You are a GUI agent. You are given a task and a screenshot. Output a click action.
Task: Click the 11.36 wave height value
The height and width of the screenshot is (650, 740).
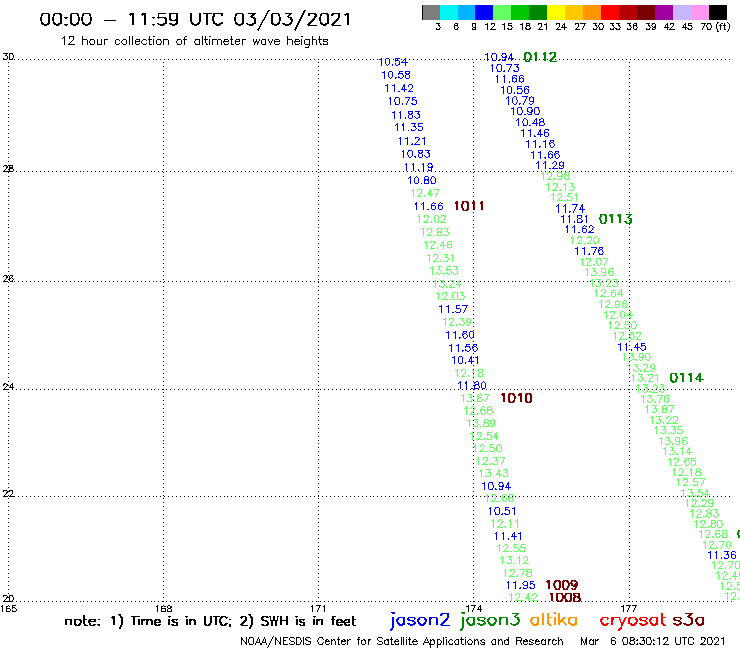[x=722, y=555]
